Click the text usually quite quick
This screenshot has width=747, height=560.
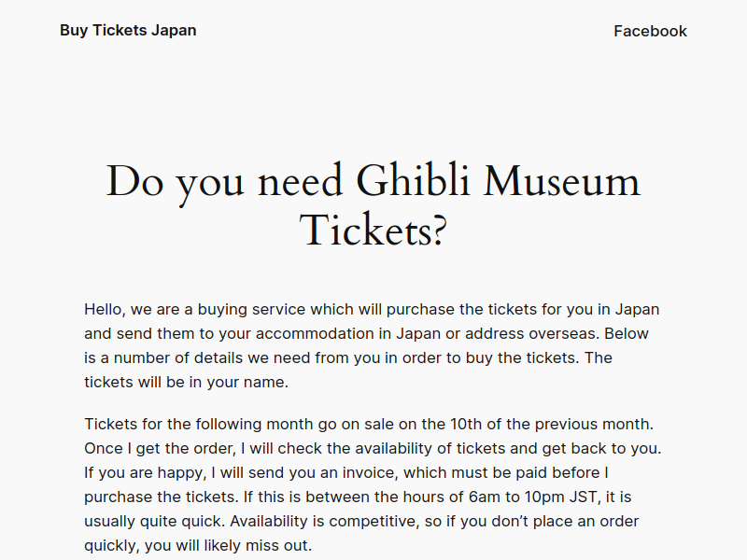point(153,521)
